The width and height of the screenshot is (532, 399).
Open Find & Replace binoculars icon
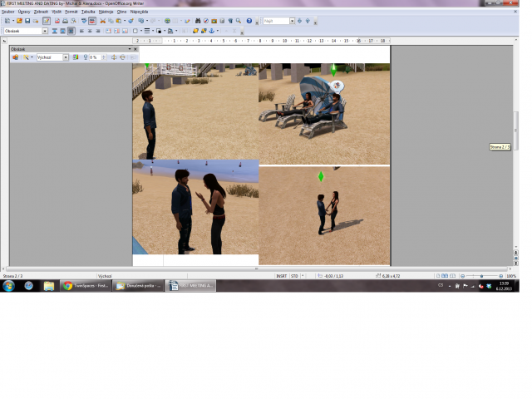click(198, 21)
